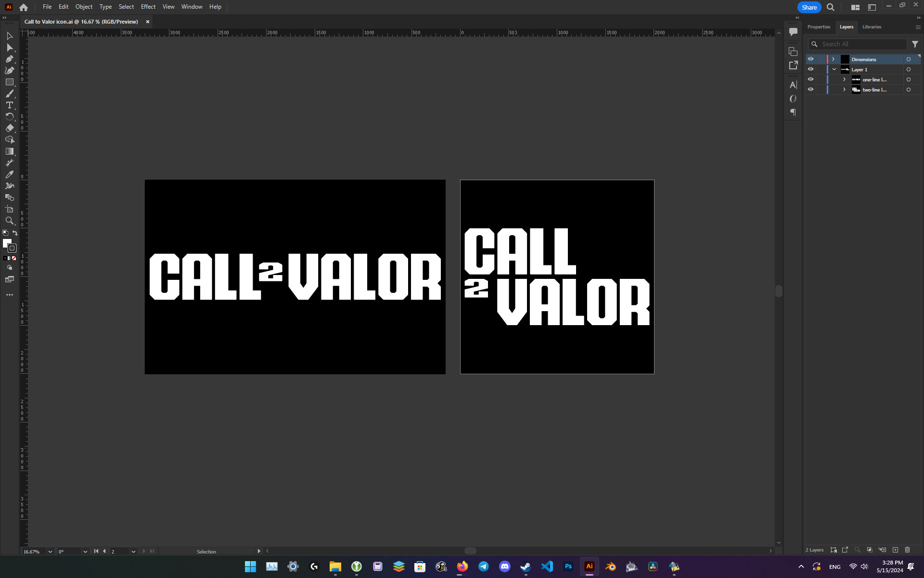924x578 pixels.
Task: Select the Rectangle tool
Action: [x=9, y=82]
